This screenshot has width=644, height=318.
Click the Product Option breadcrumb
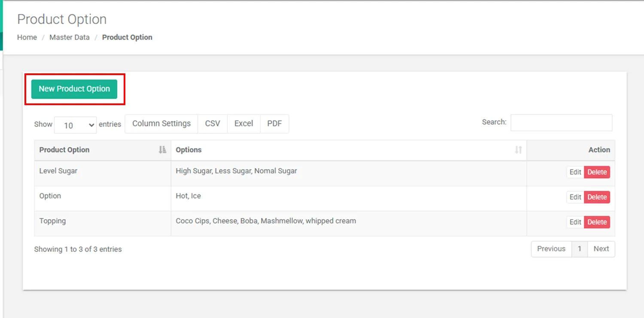[x=127, y=37]
